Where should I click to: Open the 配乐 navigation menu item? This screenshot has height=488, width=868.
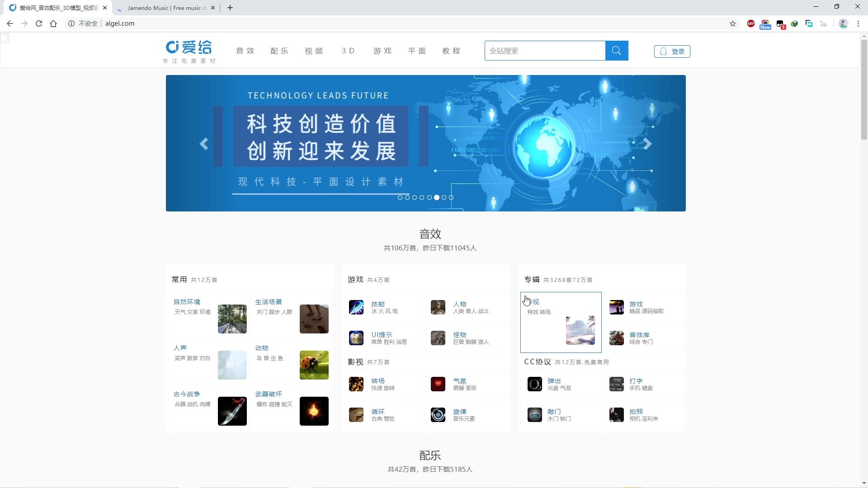(x=279, y=51)
